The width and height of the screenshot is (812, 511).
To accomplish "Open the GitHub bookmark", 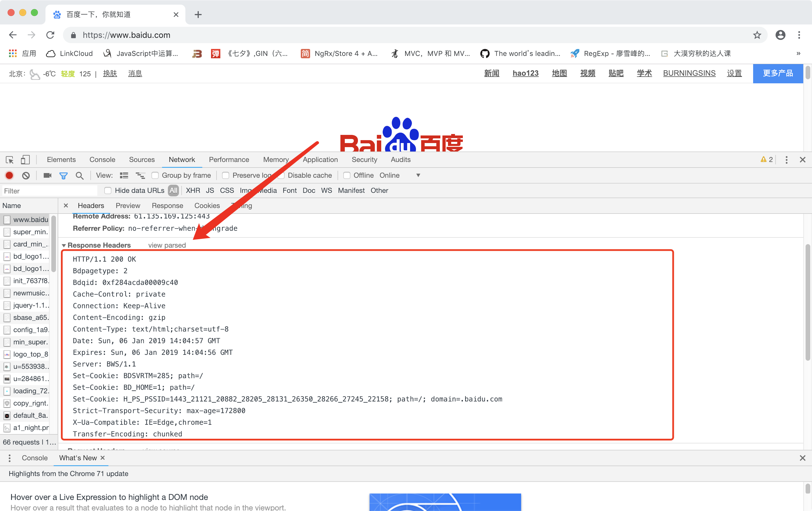I will pos(520,53).
